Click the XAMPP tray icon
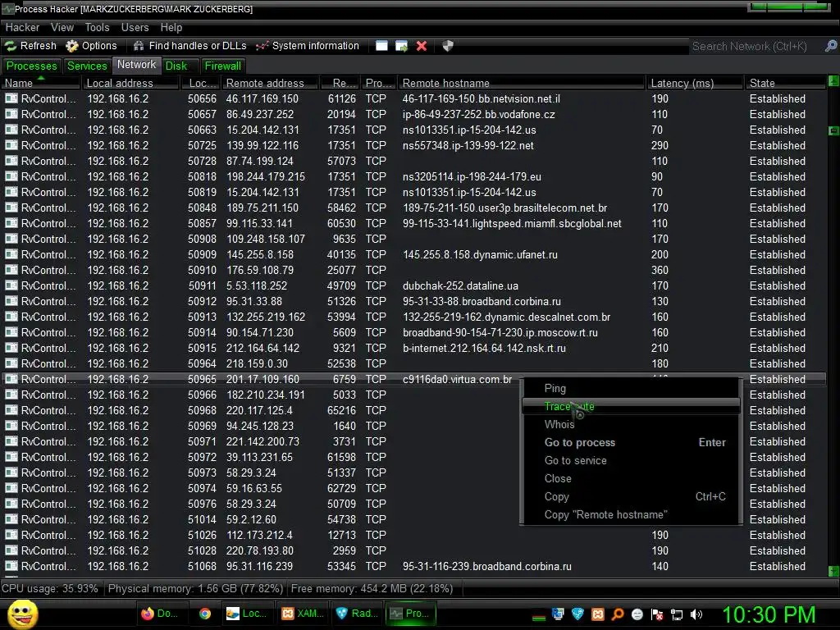 click(598, 614)
